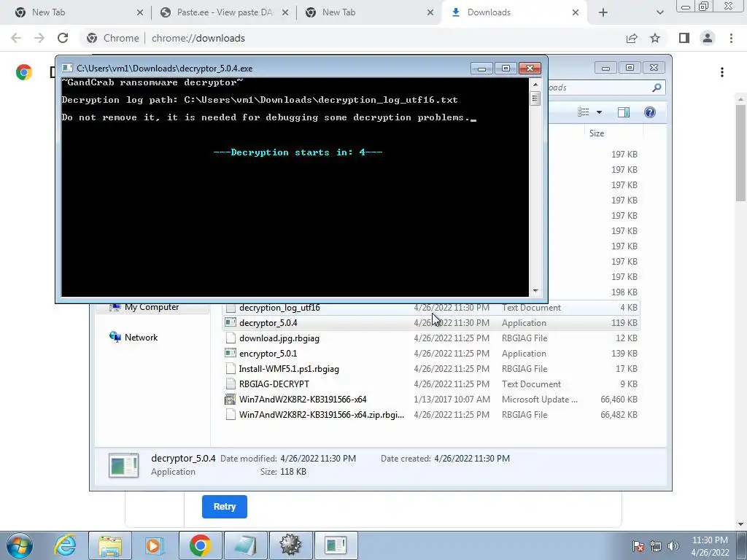Select Win7AndW2K8R2-KB3191566-x64.zip.rbgi... file
Screen dimensions: 747x560
(x=431, y=414)
